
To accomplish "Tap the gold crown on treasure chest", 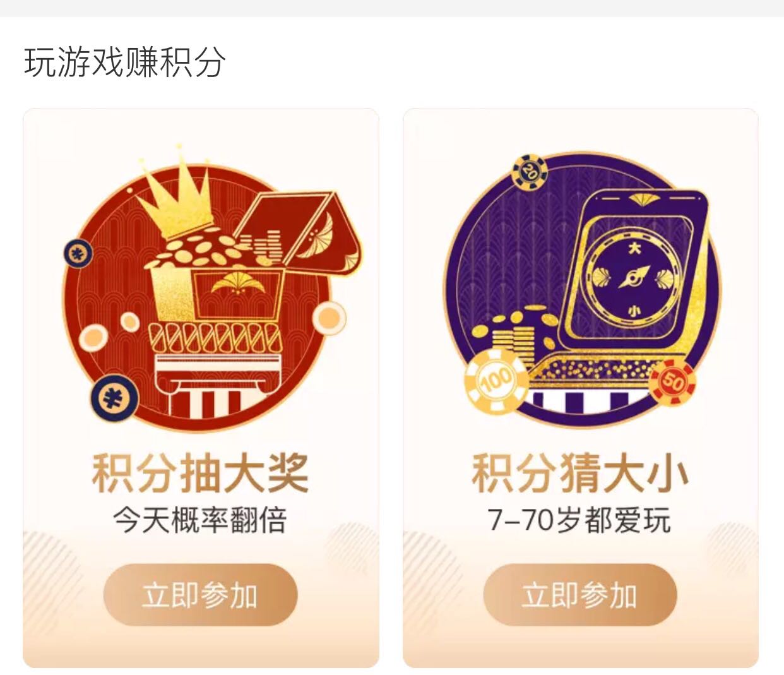I will pos(177,198).
